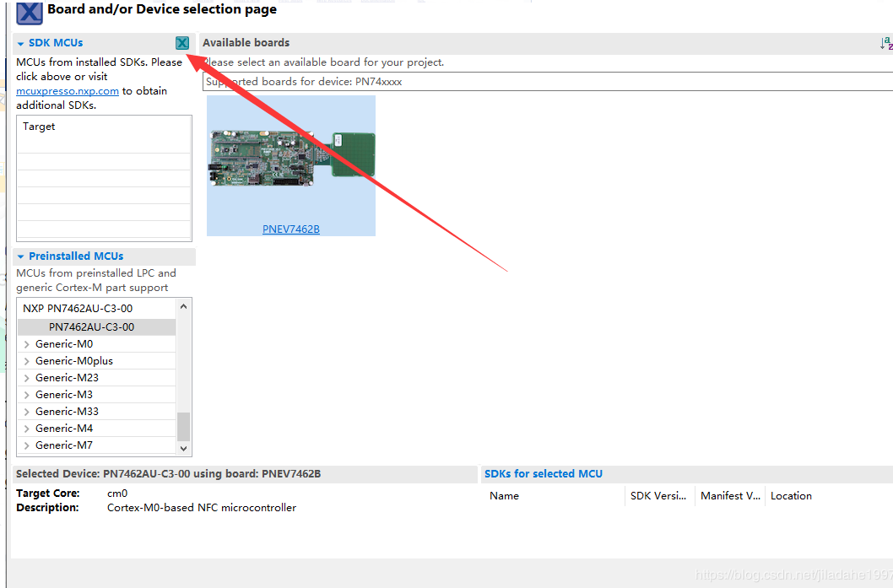The width and height of the screenshot is (893, 588).
Task: Select Generic-M4 in the MCU list
Action: click(64, 428)
